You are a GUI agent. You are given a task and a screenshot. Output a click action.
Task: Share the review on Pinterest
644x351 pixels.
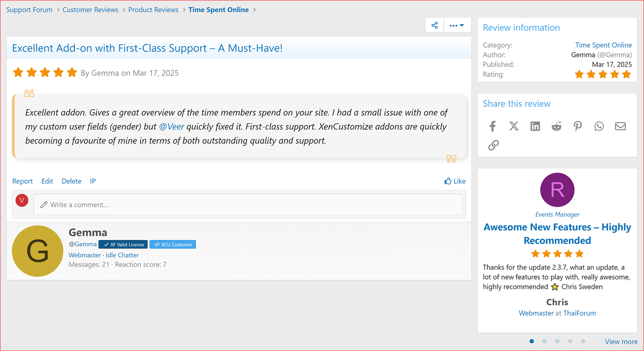click(578, 126)
